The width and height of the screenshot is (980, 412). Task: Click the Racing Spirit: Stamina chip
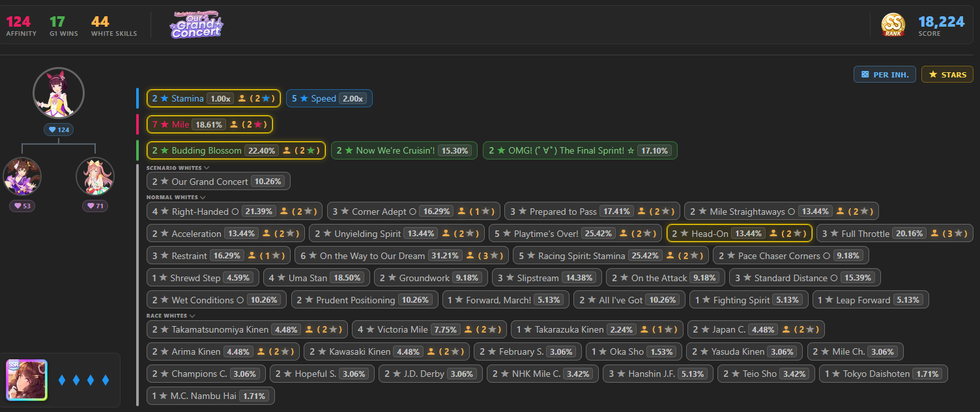(x=611, y=256)
